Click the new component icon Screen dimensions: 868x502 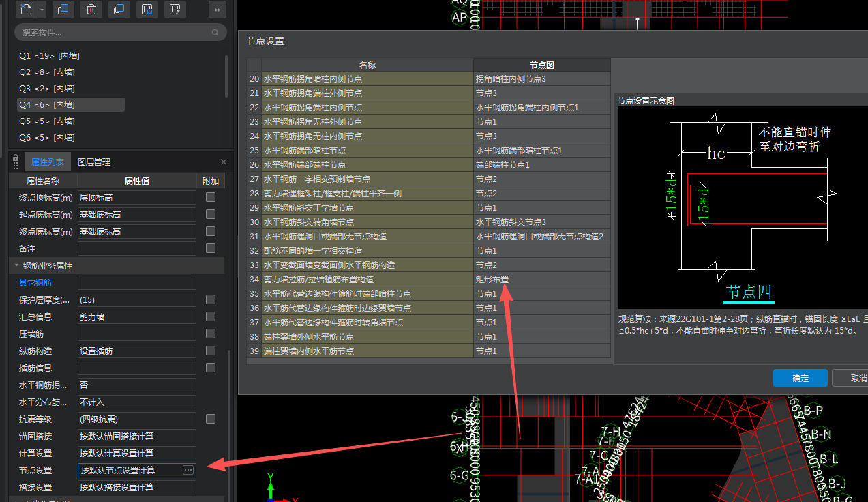click(26, 9)
